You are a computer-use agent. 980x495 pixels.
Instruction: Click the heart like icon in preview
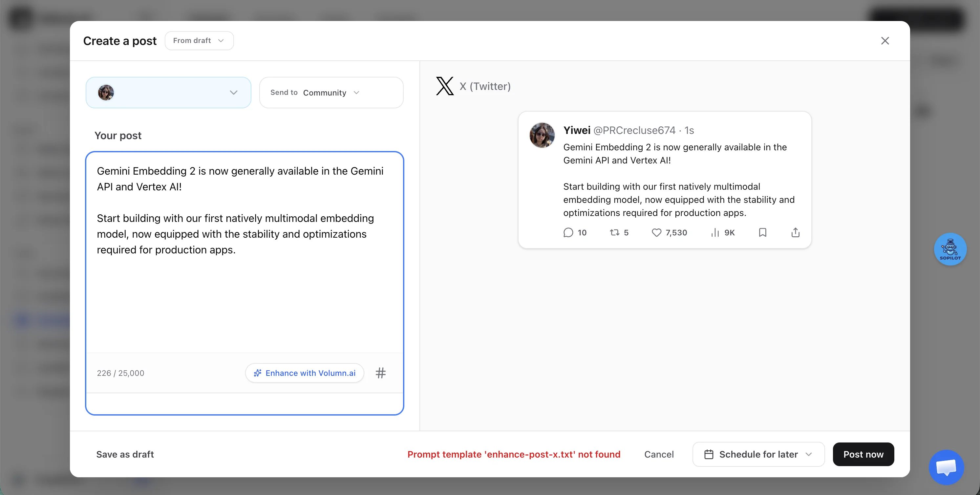[x=656, y=232]
